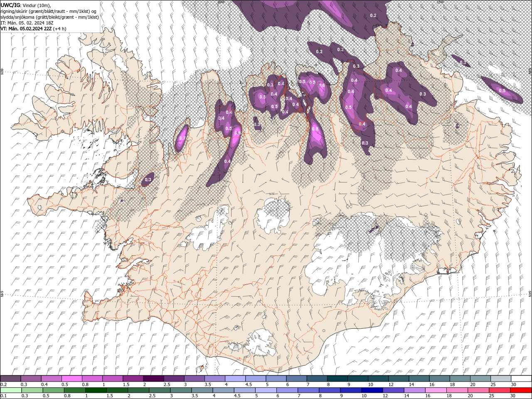The width and height of the screenshot is (532, 399).
Task: Select the deep blue 10–12 rain legend swatch
Action: pyautogui.click(x=372, y=391)
